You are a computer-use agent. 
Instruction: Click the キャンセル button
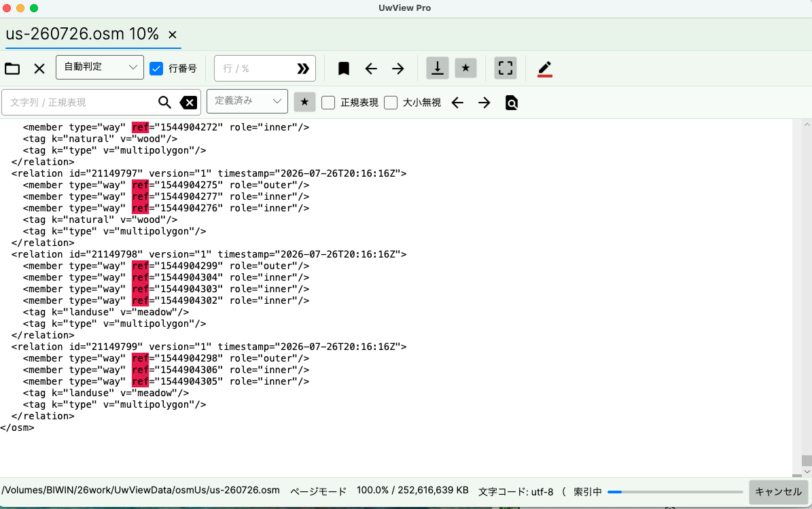click(x=778, y=492)
